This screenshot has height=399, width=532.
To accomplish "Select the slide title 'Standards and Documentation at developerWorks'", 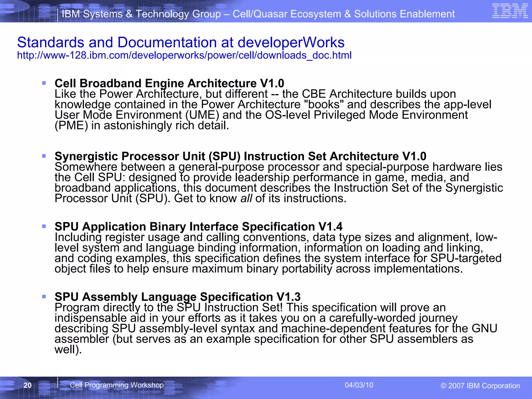I will [181, 42].
